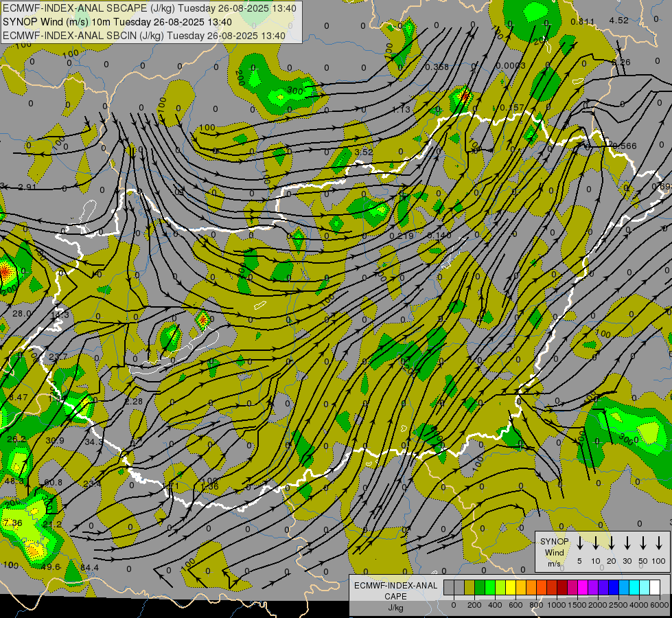This screenshot has height=618, width=672.
Task: Pick the dark green swatch in CAPE legend
Action: click(480, 588)
